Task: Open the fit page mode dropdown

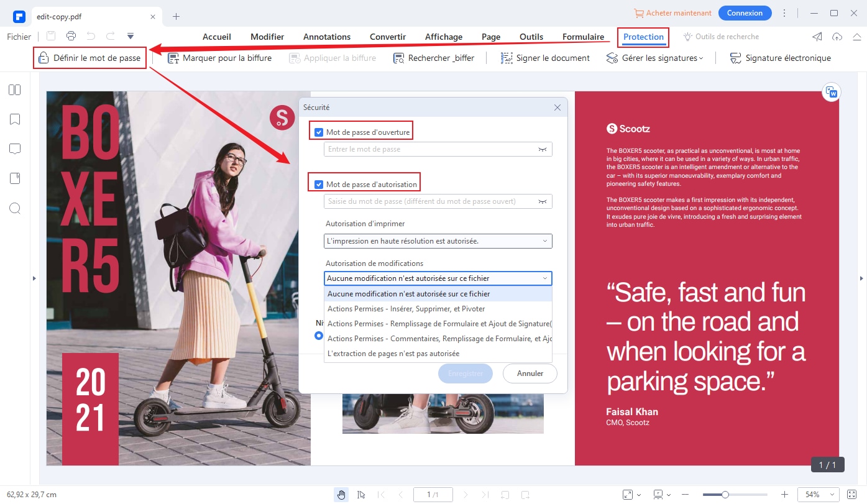Action: tap(632, 495)
